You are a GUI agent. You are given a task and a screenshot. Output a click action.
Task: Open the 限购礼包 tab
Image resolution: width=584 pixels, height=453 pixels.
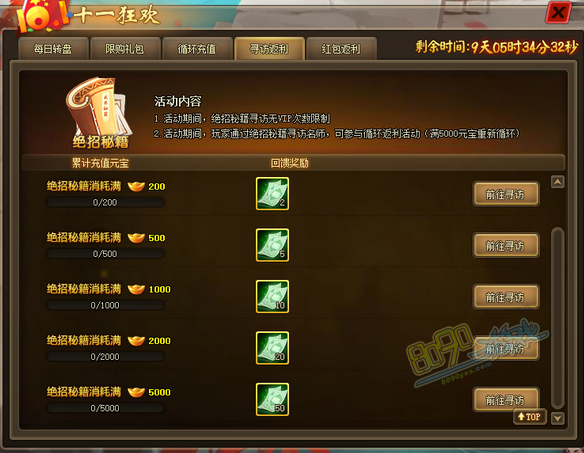pos(125,49)
